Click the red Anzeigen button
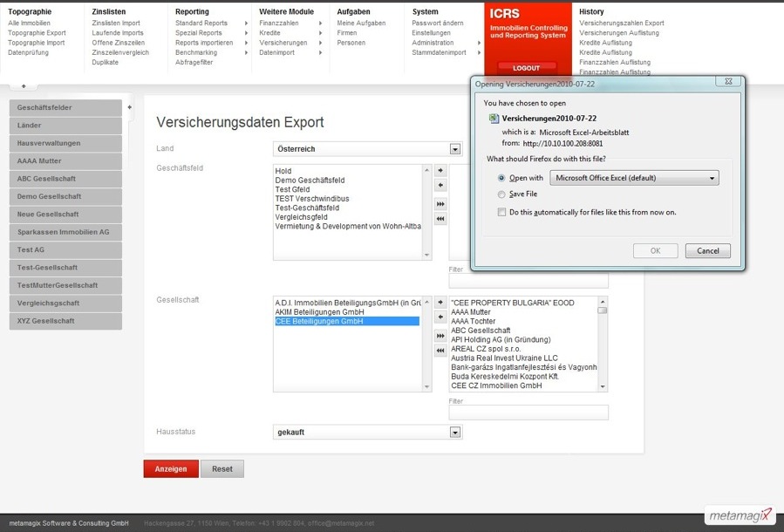 pos(171,469)
